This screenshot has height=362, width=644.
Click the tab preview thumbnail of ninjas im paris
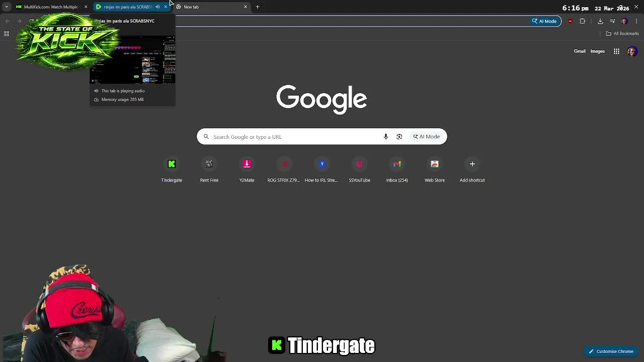coord(133,59)
